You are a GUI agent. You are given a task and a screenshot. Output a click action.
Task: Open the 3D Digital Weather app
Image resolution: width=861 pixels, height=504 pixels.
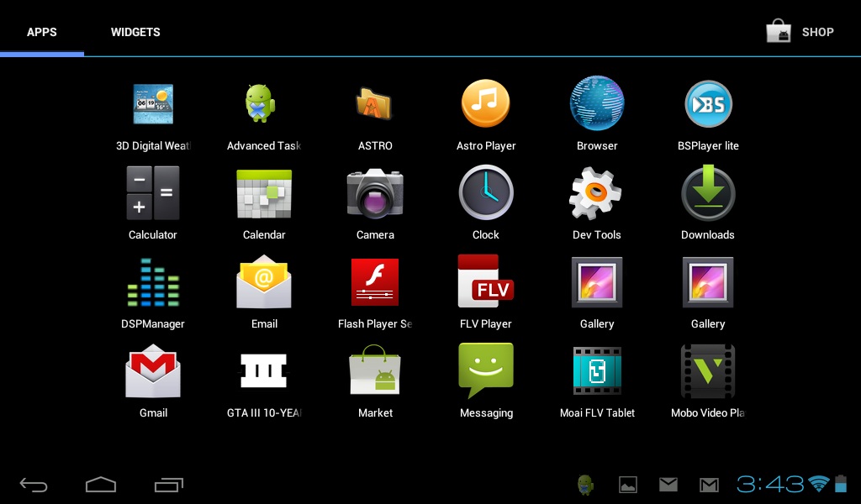tap(153, 104)
